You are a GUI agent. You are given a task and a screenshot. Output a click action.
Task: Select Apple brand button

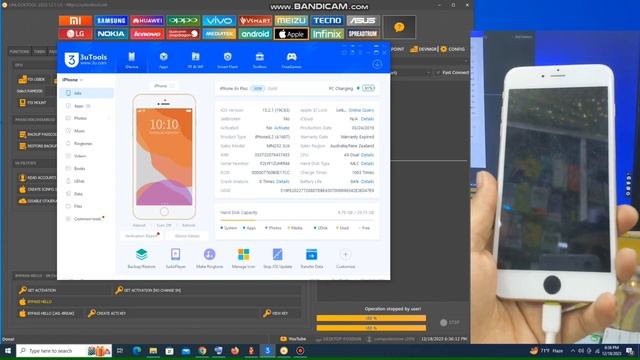coord(291,34)
